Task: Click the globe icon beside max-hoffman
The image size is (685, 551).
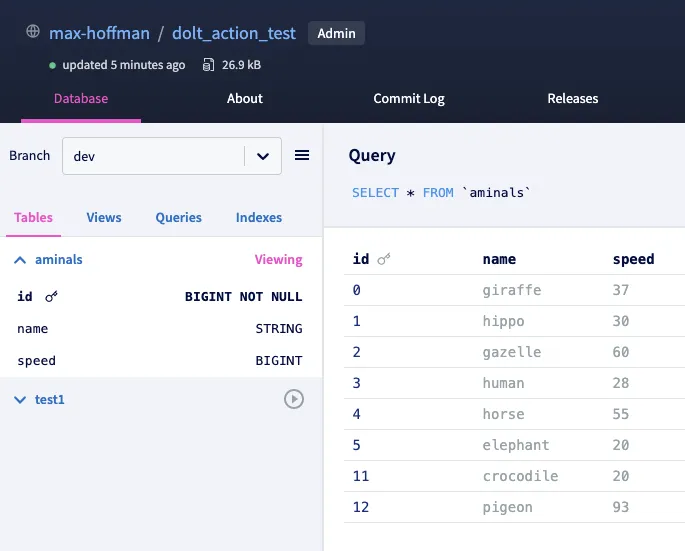Action: coord(33,32)
